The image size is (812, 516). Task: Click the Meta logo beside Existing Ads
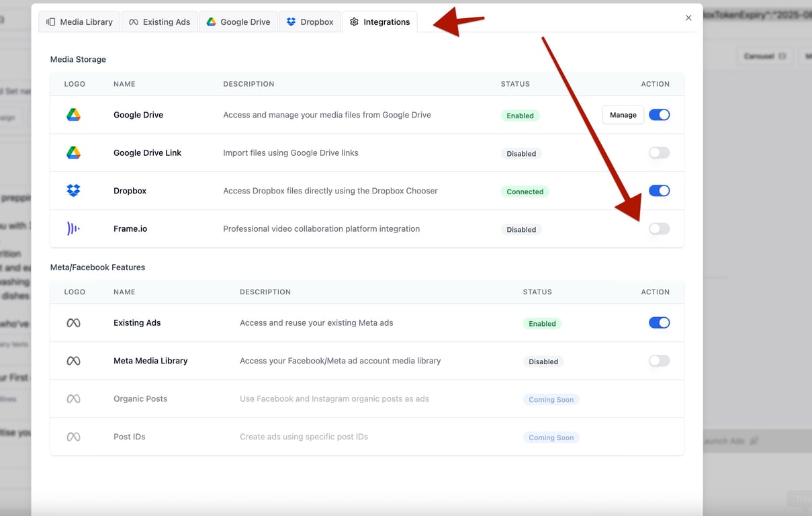[74, 323]
